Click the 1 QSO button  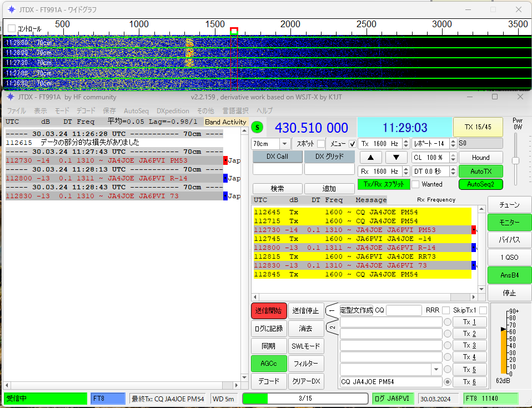pyautogui.click(x=509, y=258)
